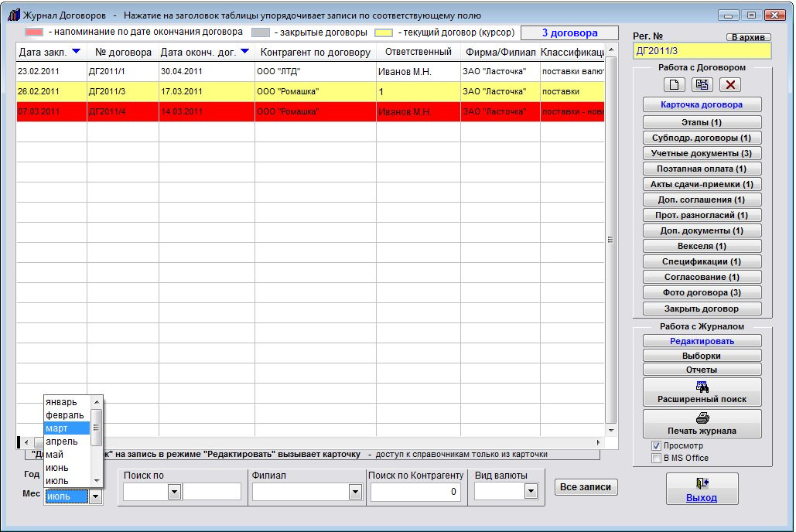Enable the В MS Office checkbox
796x532 pixels.
[x=656, y=458]
